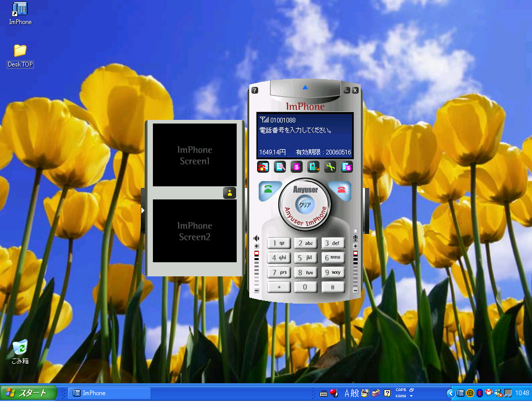Open the ごみ箱 recycle bin
The image size is (532, 402).
20,352
